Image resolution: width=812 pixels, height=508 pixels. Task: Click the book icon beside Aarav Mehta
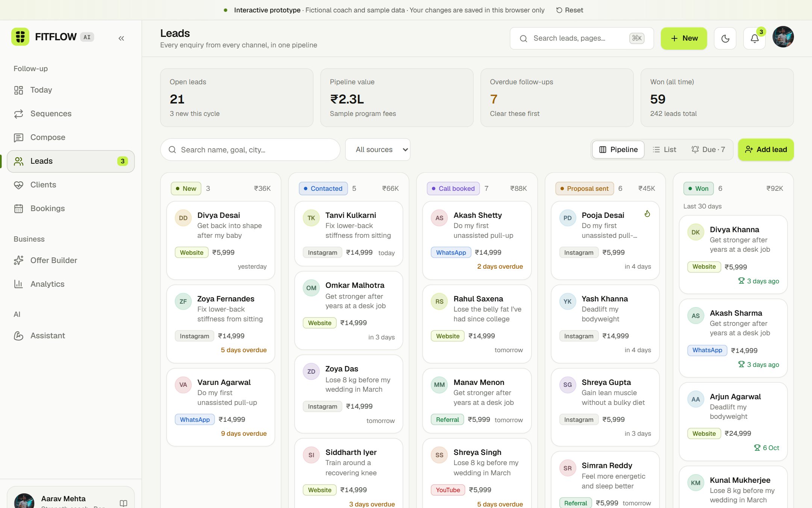[123, 503]
